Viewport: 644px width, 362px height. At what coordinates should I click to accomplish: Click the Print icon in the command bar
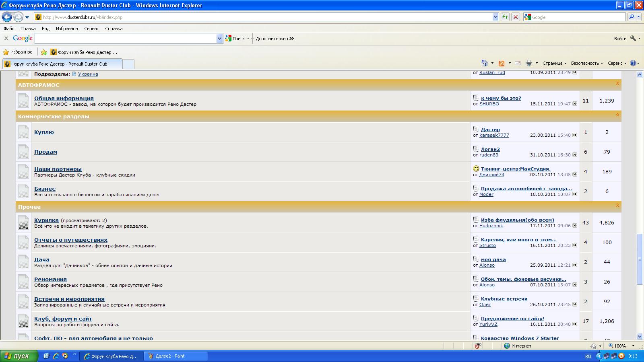[x=529, y=63]
